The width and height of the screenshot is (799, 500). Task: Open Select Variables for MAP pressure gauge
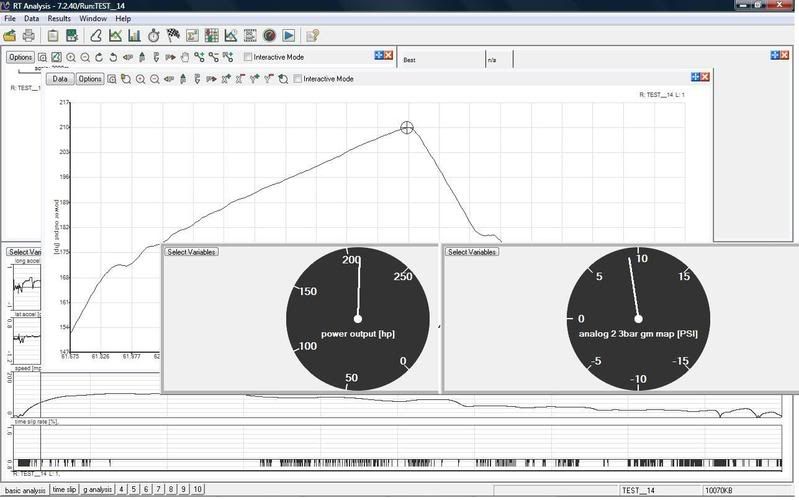(471, 252)
